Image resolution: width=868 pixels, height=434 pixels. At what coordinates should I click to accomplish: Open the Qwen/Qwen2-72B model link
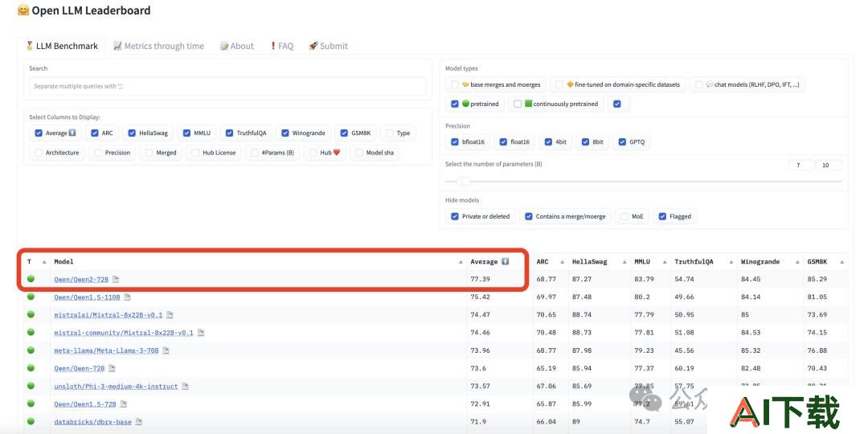click(x=81, y=280)
